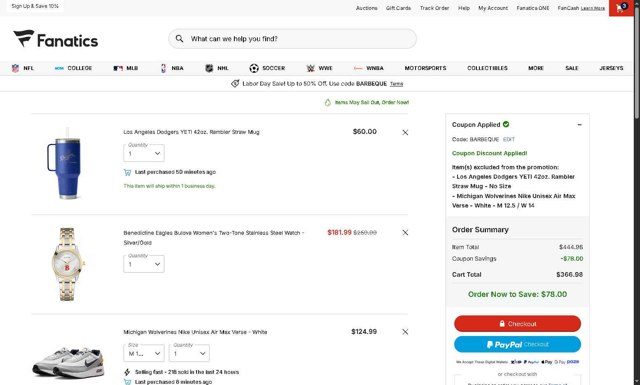
Task: Click the MLB logo icon
Action: tap(118, 68)
